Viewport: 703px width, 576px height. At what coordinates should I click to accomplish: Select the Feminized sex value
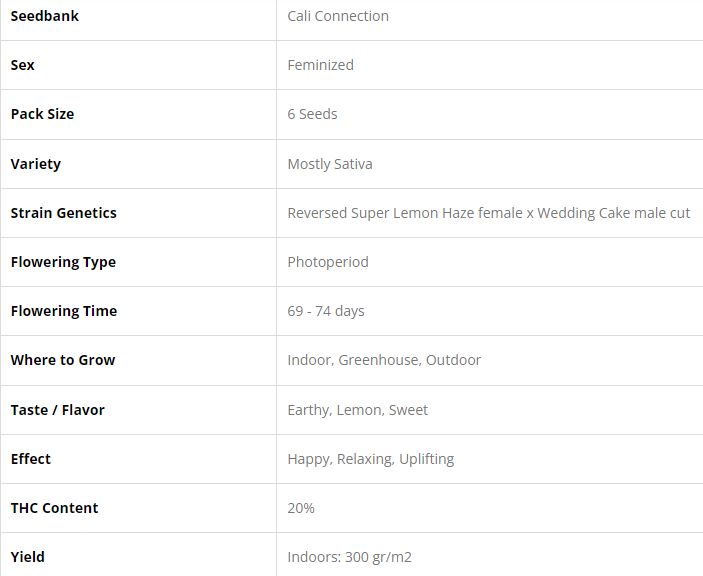(x=320, y=65)
